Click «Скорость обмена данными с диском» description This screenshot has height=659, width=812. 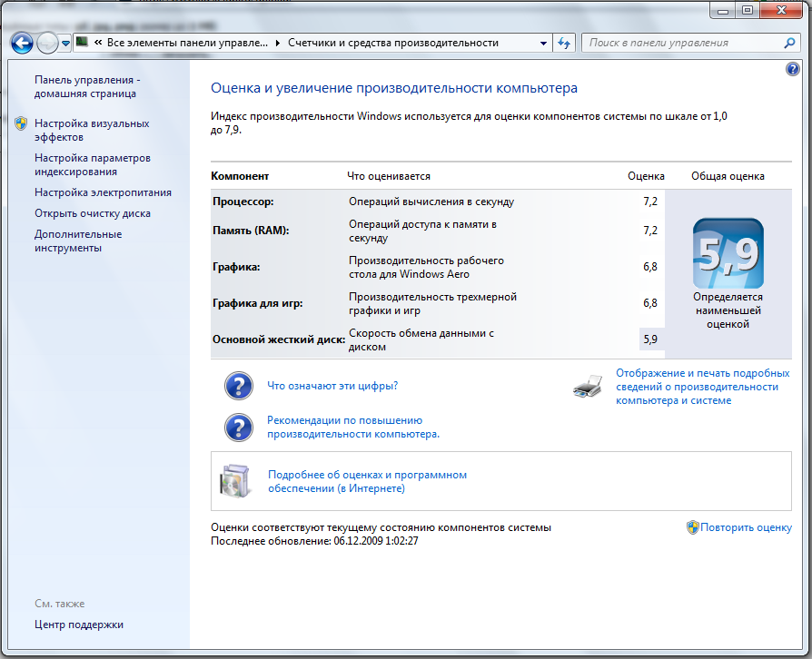[x=421, y=339]
